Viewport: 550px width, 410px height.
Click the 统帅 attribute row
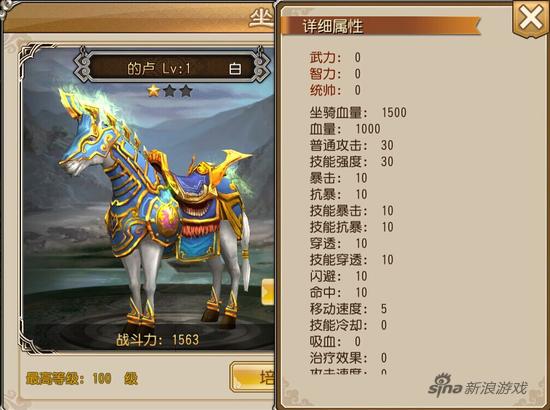(x=335, y=90)
